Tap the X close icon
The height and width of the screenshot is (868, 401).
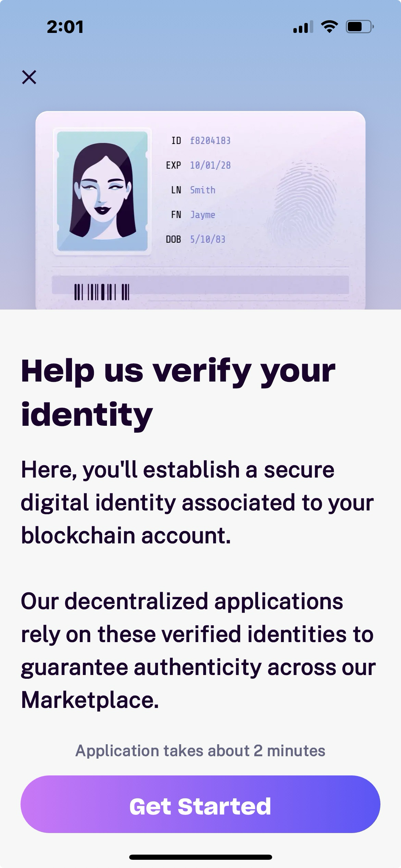pos(29,77)
